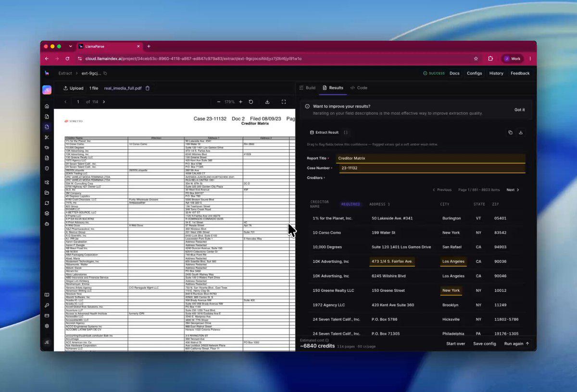Click the LlamaIndex logo in the header
The width and height of the screenshot is (577, 392).
click(x=47, y=73)
